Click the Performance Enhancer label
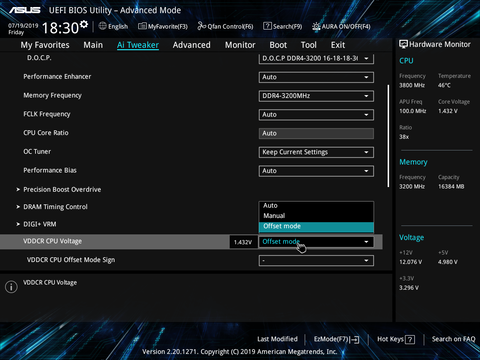 pyautogui.click(x=57, y=77)
